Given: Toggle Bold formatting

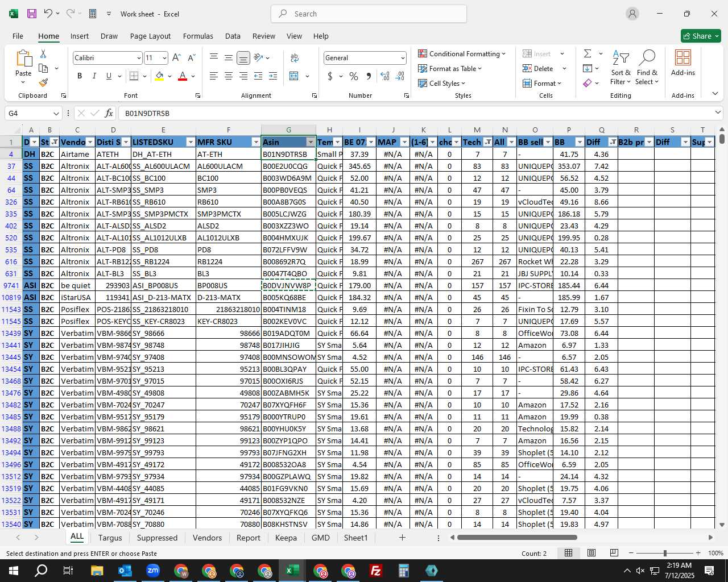Looking at the screenshot, I should click(80, 76).
